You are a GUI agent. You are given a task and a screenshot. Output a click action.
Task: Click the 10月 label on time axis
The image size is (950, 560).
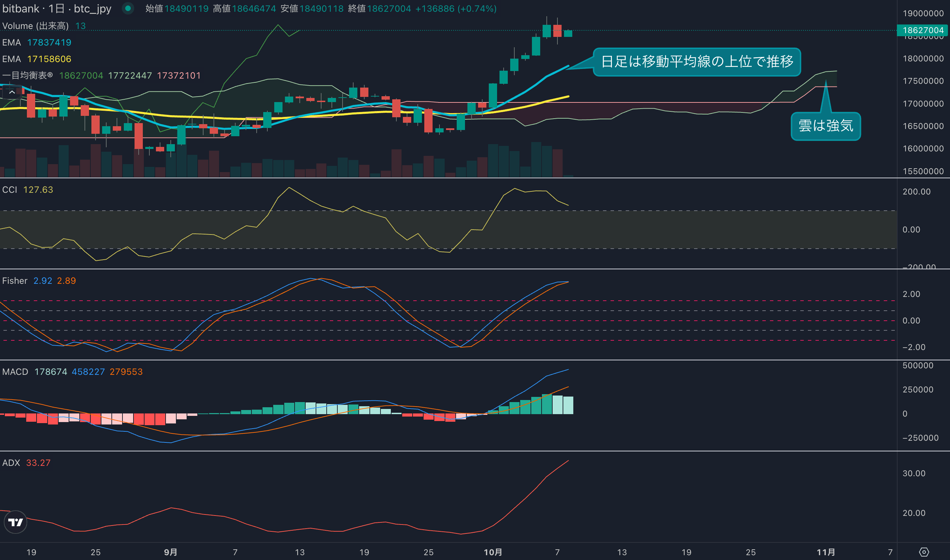coord(493,552)
